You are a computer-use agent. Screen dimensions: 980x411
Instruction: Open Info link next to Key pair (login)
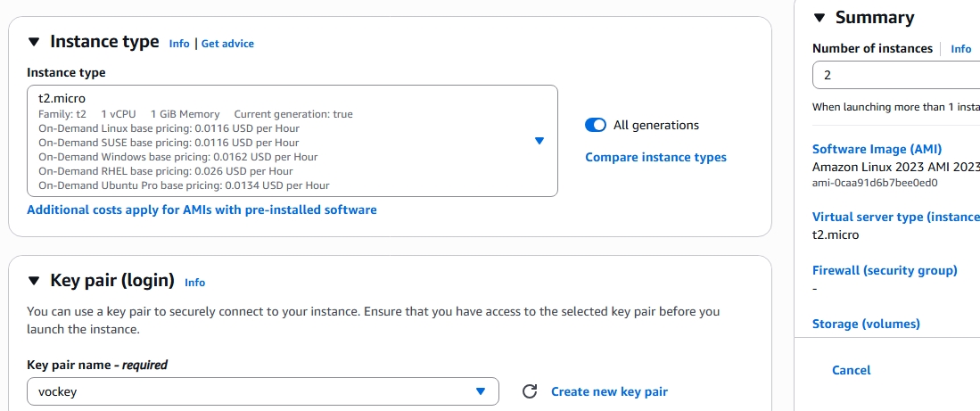(x=194, y=283)
